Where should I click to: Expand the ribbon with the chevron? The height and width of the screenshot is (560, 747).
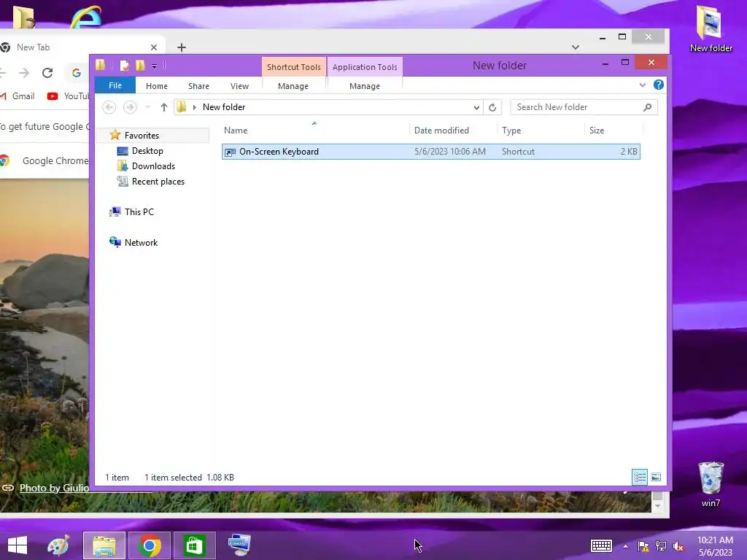[x=642, y=85]
